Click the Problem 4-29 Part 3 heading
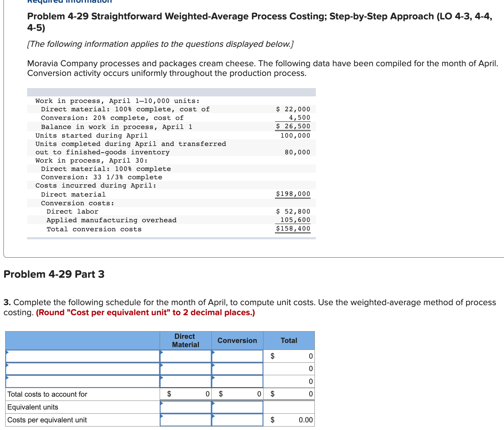The height and width of the screenshot is (430, 504). [x=54, y=274]
